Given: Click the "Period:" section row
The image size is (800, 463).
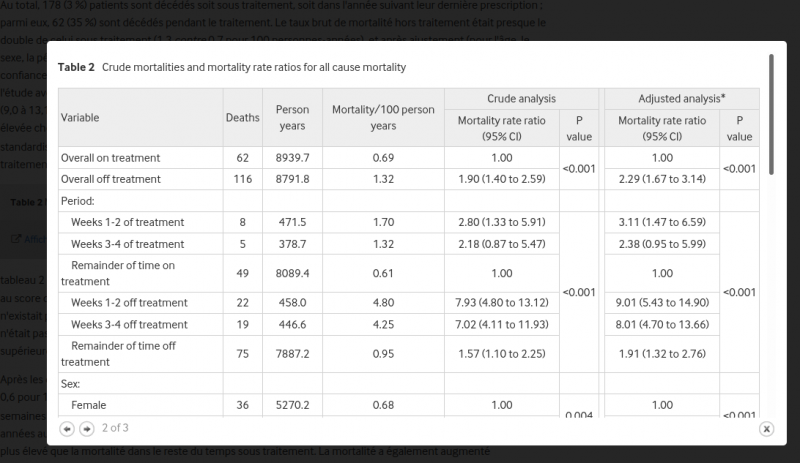Looking at the screenshot, I should tap(78, 200).
